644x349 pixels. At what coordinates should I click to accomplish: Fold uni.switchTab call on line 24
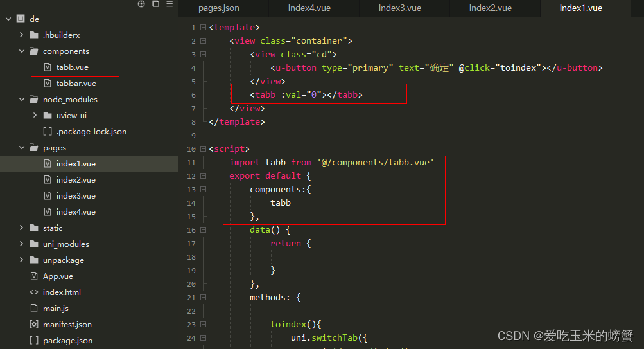click(203, 338)
